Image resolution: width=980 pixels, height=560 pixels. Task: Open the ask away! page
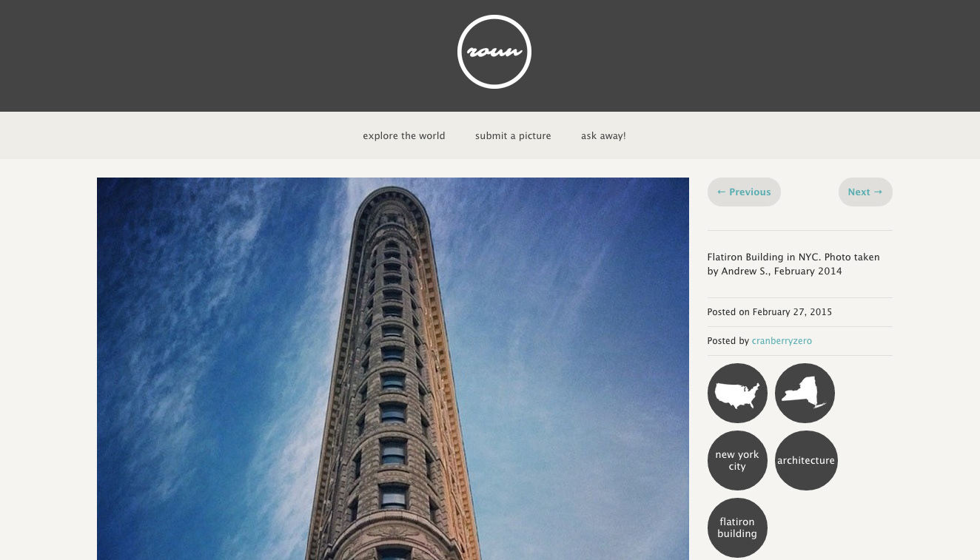click(603, 136)
